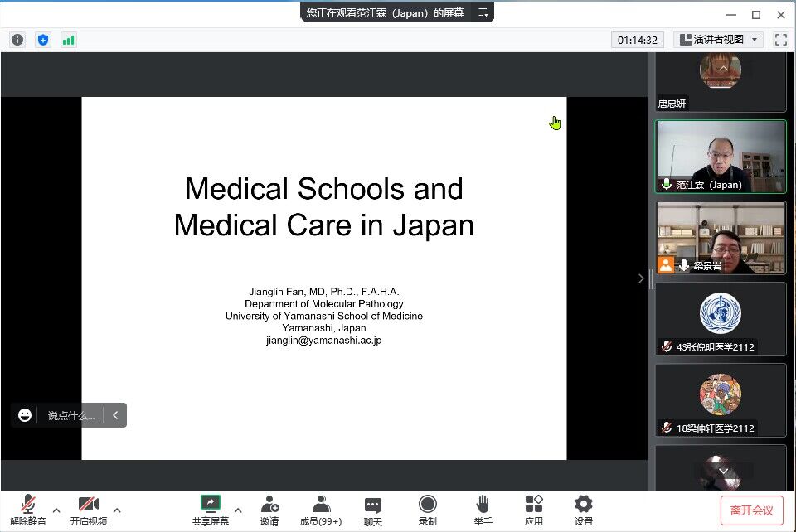Toggle fullscreen mode icon
796x532 pixels.
[780, 40]
